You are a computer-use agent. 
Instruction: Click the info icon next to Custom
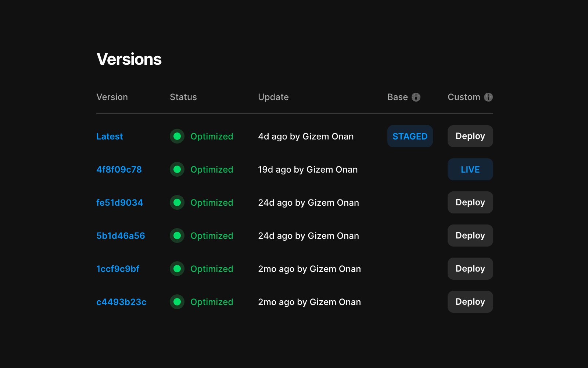click(488, 97)
